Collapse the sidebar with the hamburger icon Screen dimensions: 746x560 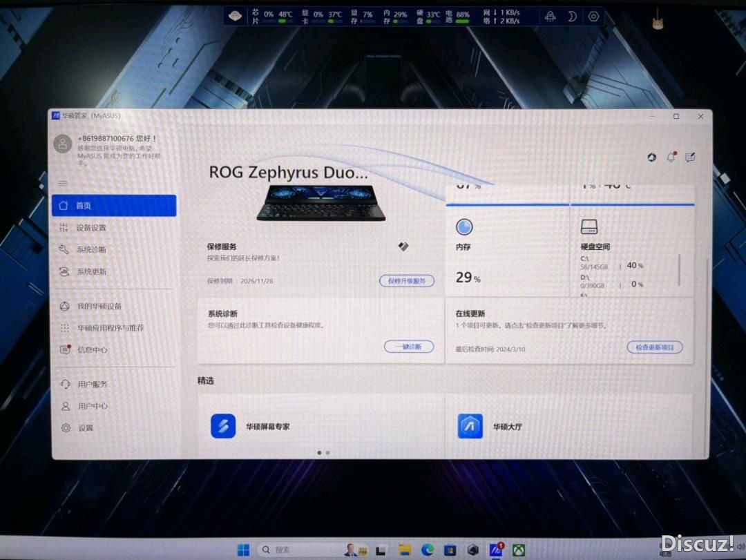(63, 184)
